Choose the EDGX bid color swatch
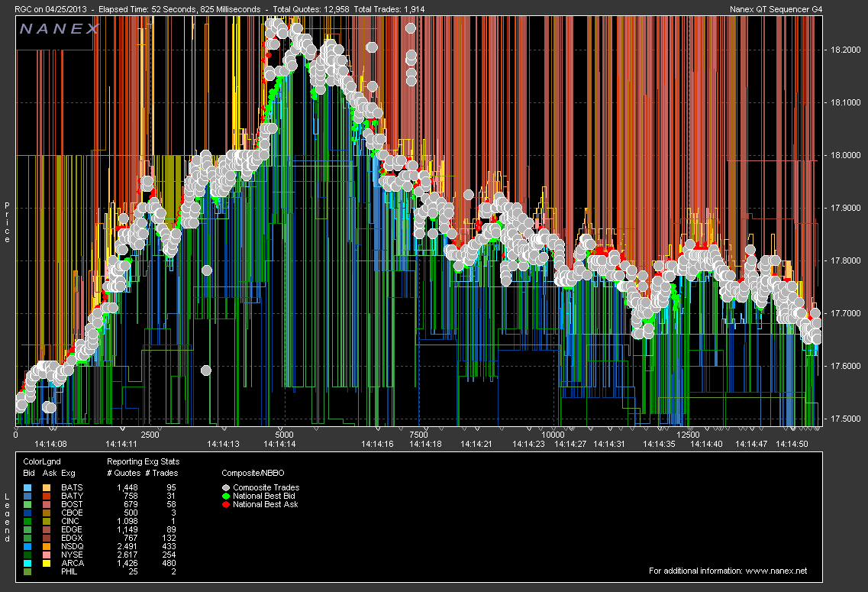The height and width of the screenshot is (592, 868). coord(27,539)
